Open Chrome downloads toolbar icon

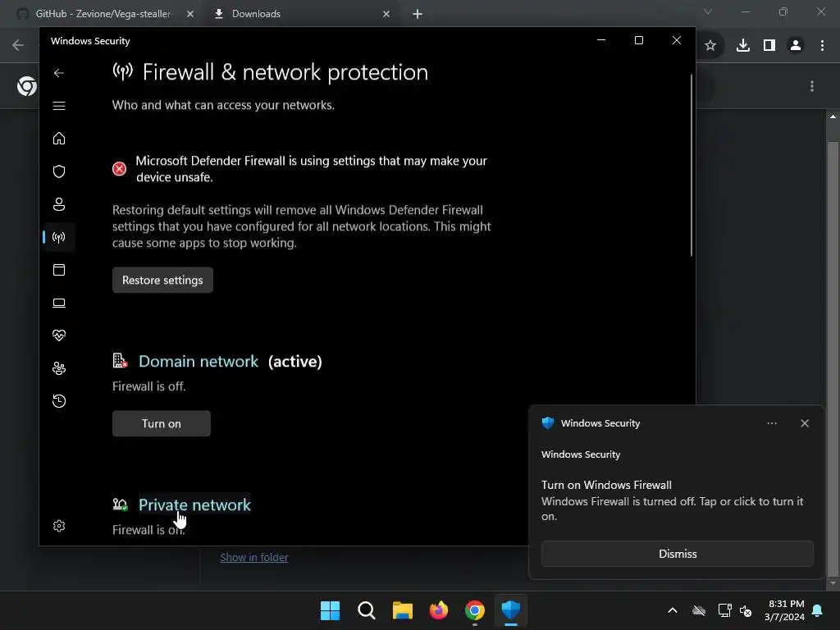pos(742,46)
